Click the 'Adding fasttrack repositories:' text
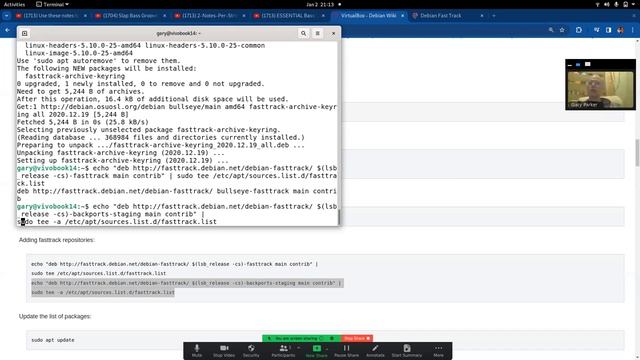This screenshot has width=640, height=360. pos(57,240)
